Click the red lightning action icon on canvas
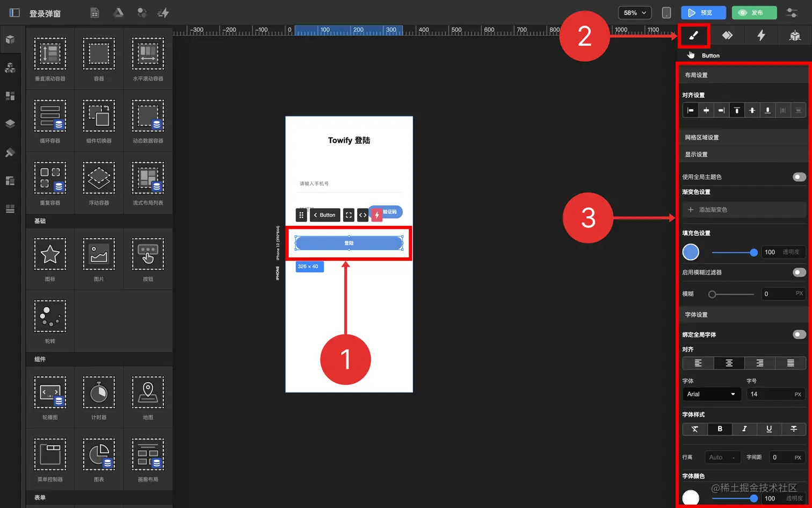This screenshot has height=508, width=812. [x=377, y=215]
